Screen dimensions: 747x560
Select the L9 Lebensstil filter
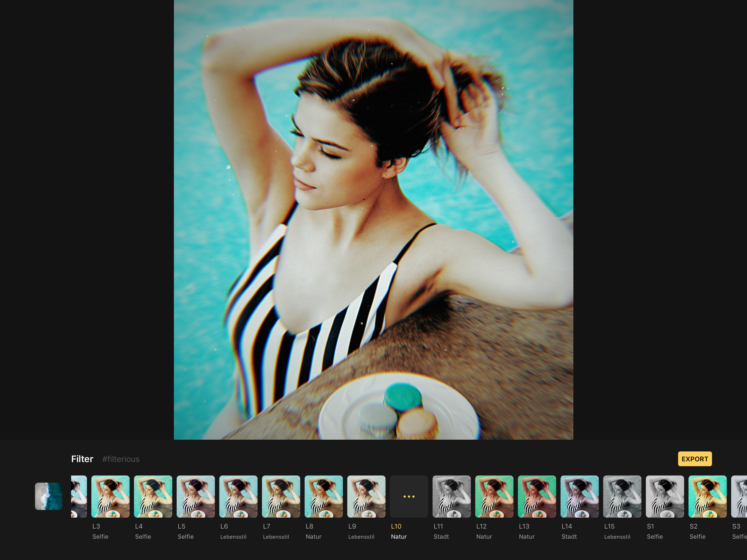coord(366,496)
